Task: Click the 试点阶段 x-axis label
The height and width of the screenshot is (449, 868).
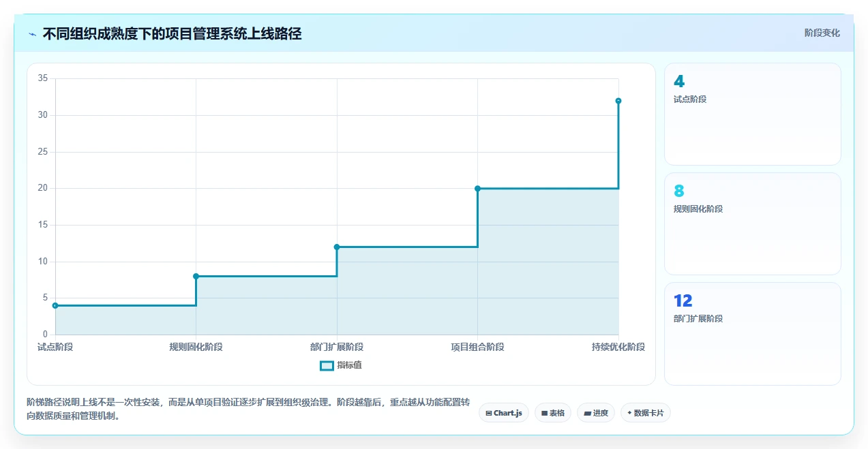Action: [55, 347]
